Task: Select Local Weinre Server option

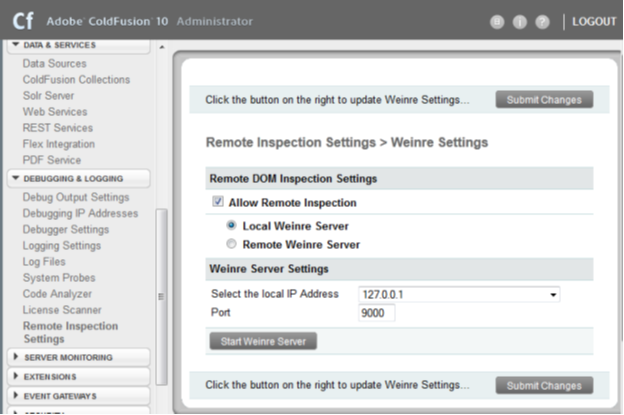Action: coord(232,226)
